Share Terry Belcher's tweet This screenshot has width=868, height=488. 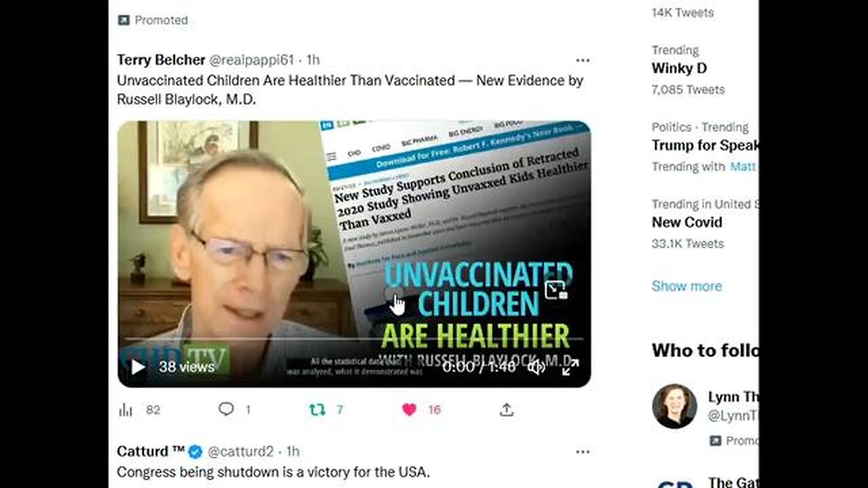[x=507, y=409]
